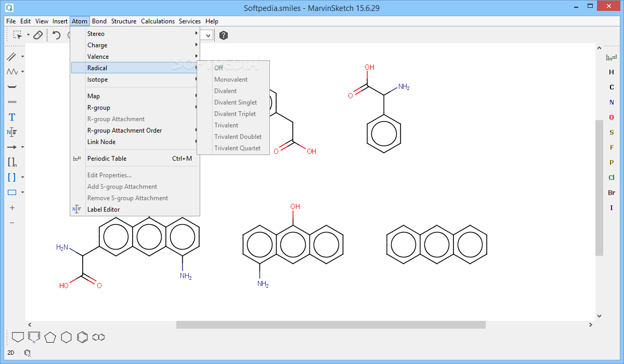Expand the R-group submenu
This screenshot has width=624, height=364.
click(135, 108)
